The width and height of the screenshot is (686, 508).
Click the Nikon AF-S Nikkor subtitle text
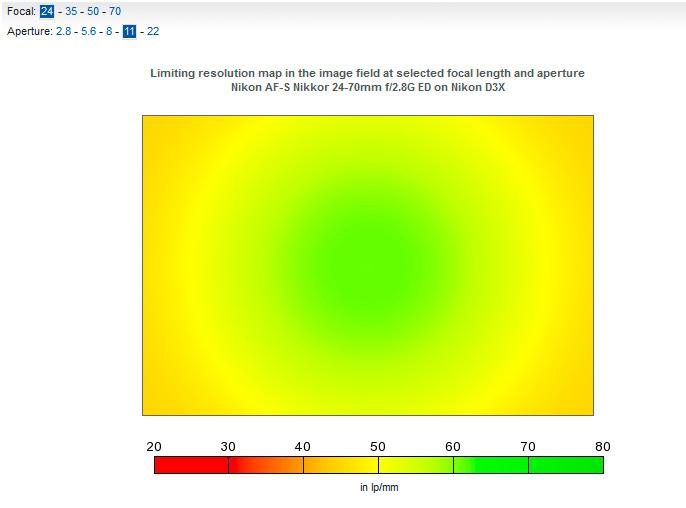click(x=368, y=87)
